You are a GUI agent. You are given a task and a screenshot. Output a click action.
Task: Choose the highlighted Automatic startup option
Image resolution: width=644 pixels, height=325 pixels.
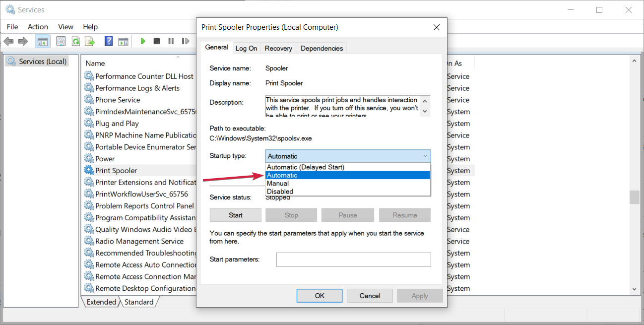(x=348, y=175)
